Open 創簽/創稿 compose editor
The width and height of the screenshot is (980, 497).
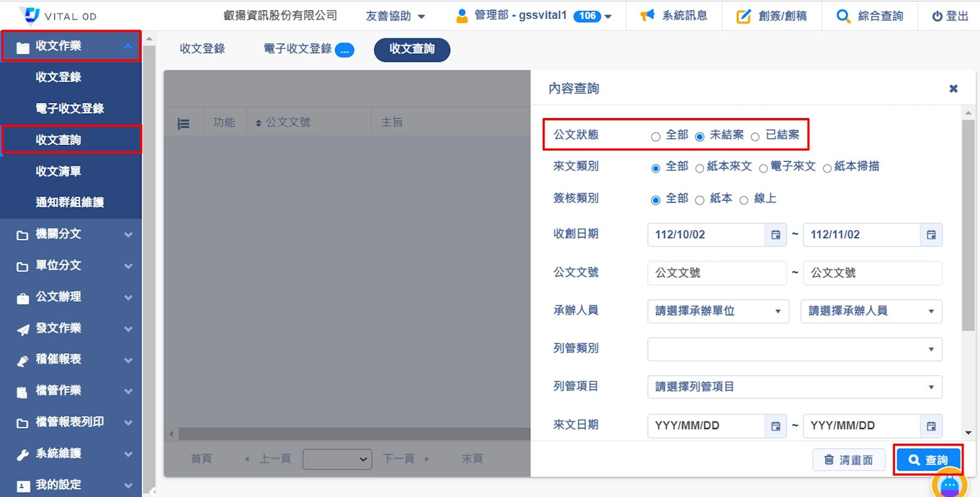[x=771, y=16]
